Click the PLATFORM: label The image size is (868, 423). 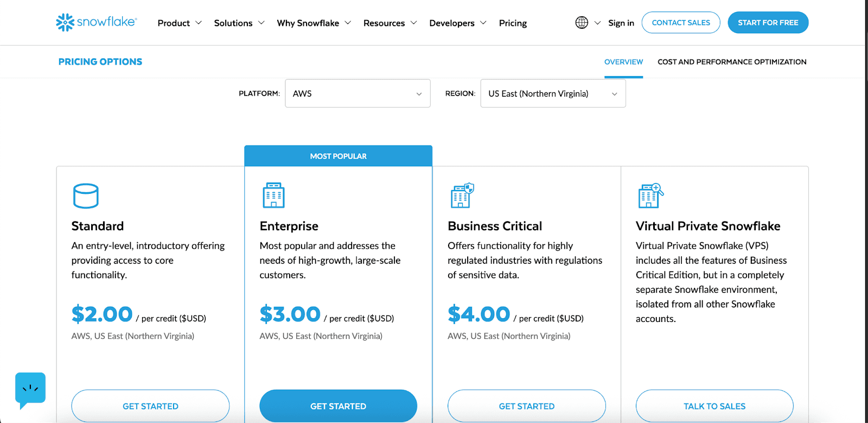click(x=259, y=93)
